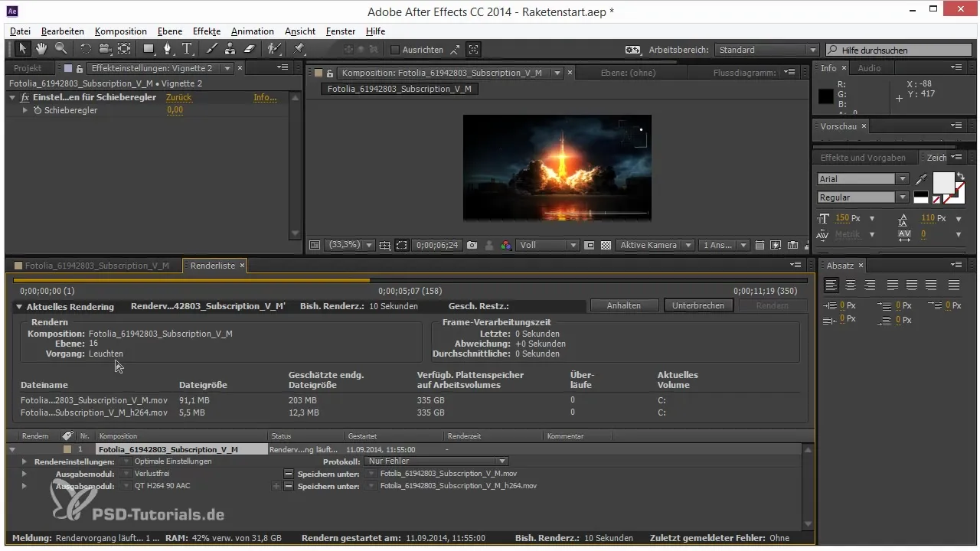The width and height of the screenshot is (980, 551).
Task: Select the Zoom magnifier tool
Action: (x=60, y=49)
